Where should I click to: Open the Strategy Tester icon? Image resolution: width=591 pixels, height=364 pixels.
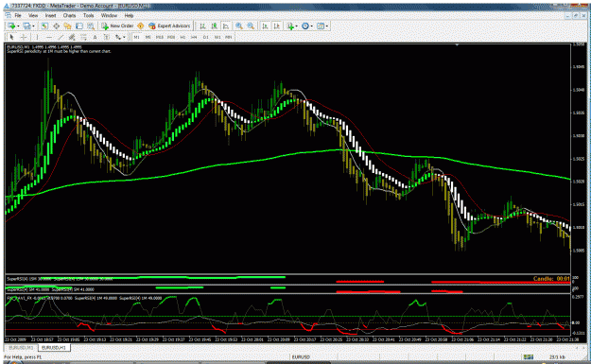pyautogui.click(x=91, y=26)
